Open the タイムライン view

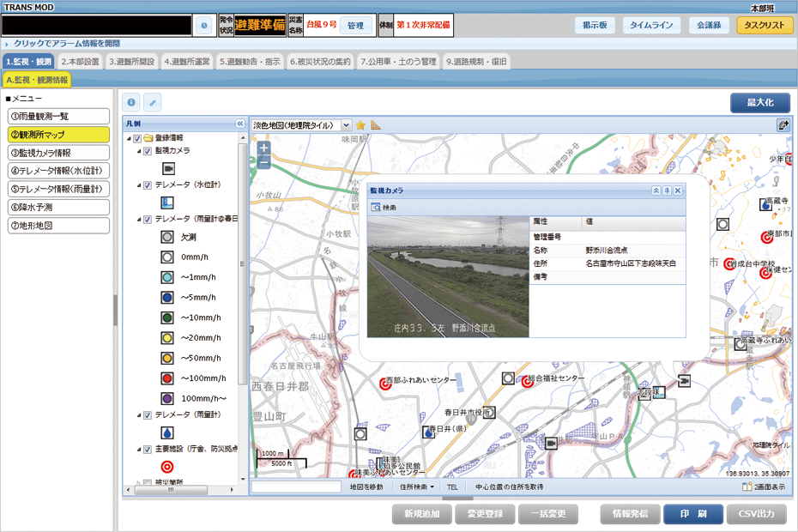point(651,25)
